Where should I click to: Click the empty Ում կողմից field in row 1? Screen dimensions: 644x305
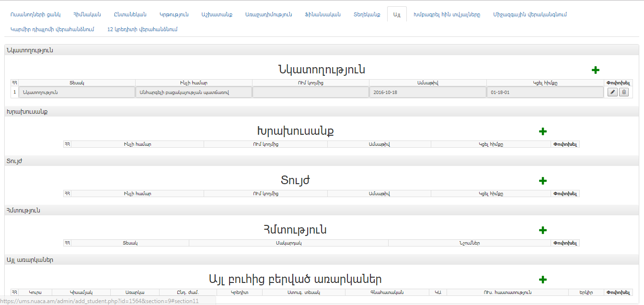tap(310, 92)
